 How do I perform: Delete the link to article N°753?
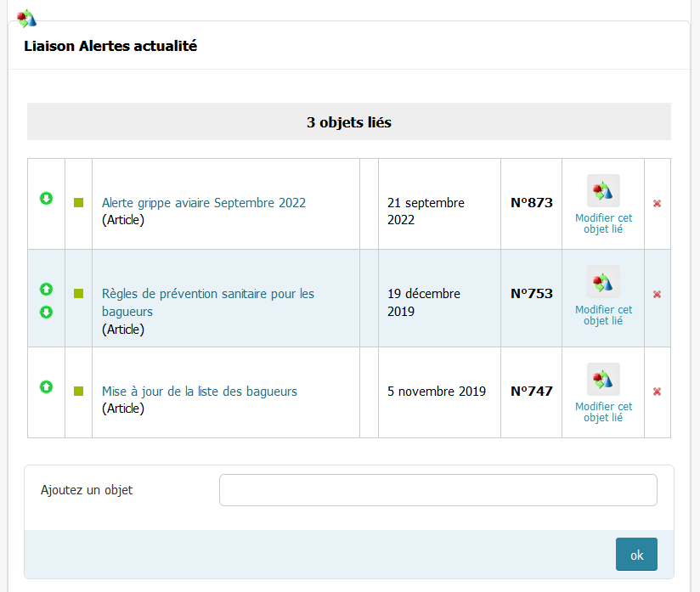click(x=657, y=294)
